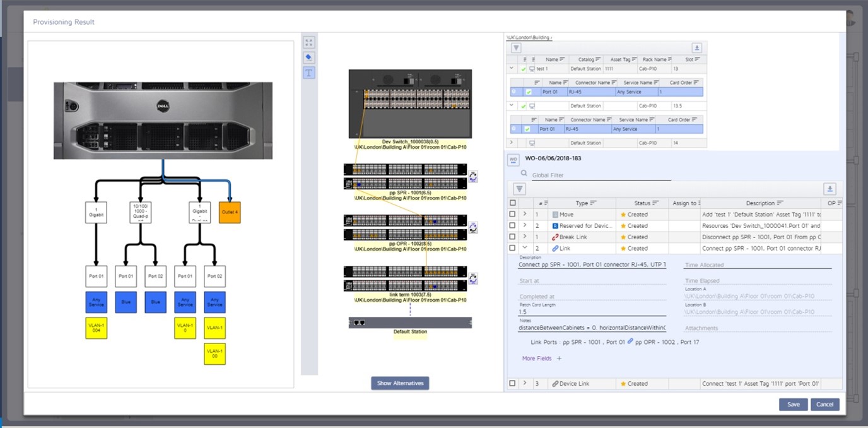
Task: Click the Default Station device image
Action: tap(410, 323)
